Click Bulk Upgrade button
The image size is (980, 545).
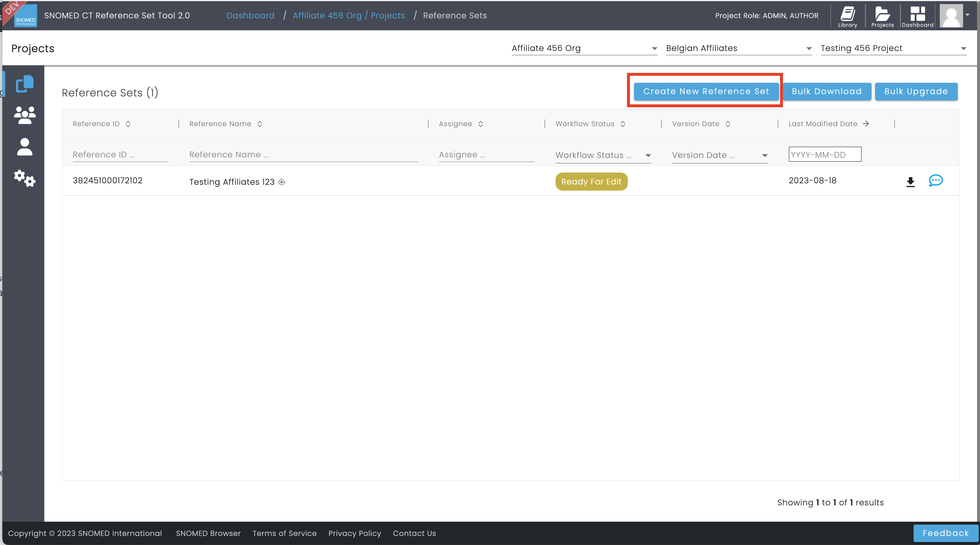tap(916, 91)
